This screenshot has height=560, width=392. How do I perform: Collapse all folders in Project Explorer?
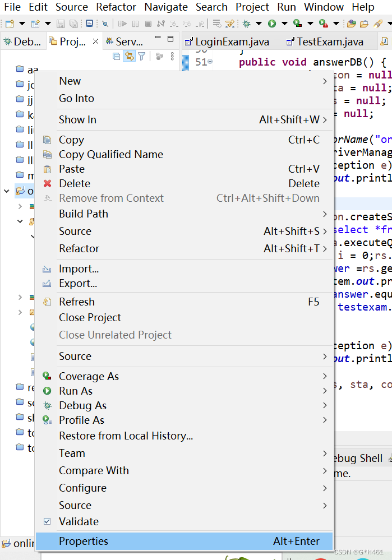pyautogui.click(x=116, y=57)
